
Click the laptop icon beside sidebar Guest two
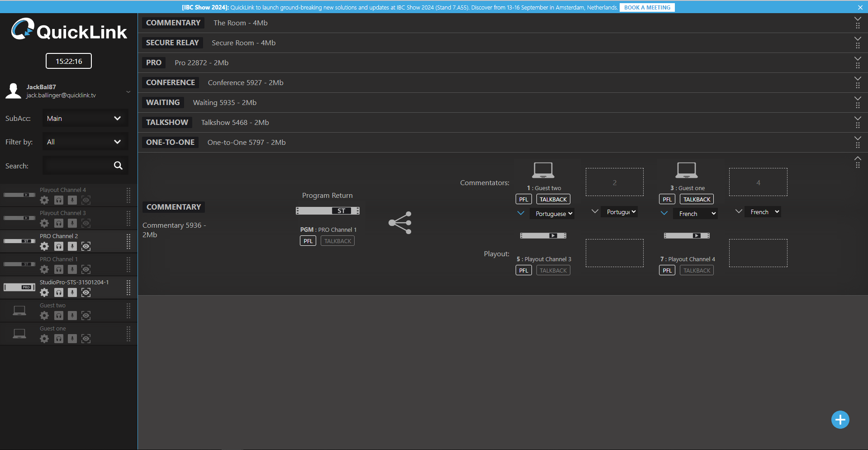tap(19, 311)
